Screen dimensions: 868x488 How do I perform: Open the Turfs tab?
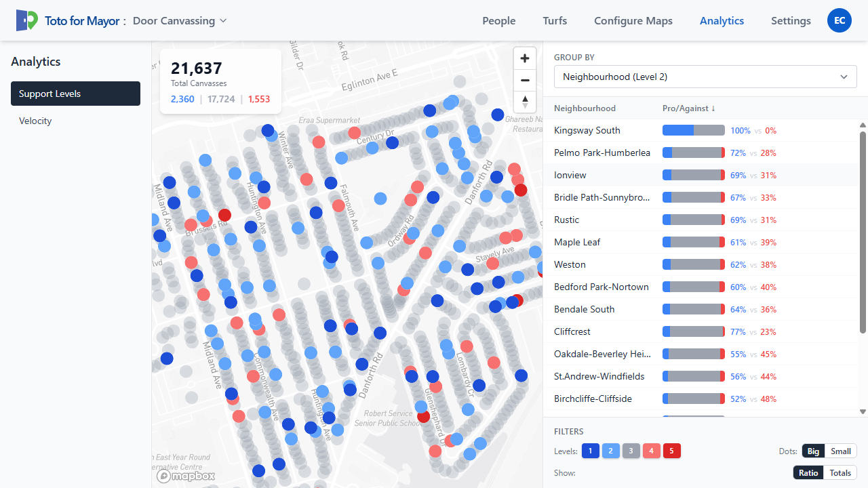point(555,20)
